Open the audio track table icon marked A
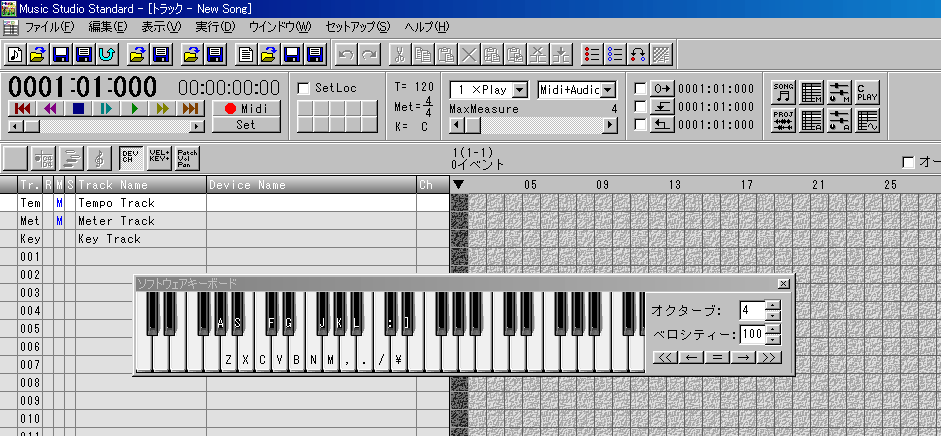Image resolution: width=941 pixels, height=436 pixels. coord(812,120)
